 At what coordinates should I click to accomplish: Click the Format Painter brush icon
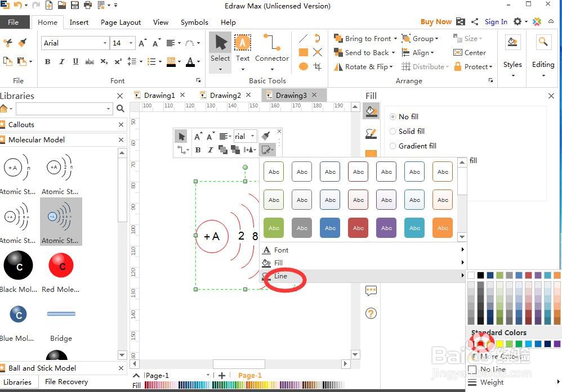click(22, 43)
